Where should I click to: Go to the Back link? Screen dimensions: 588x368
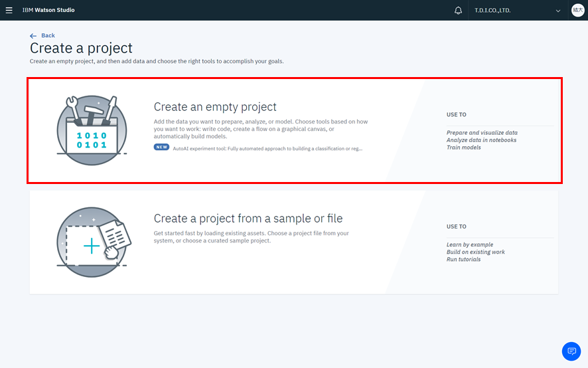[x=48, y=36]
